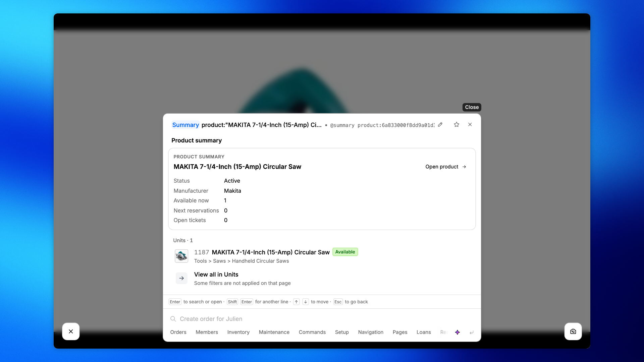This screenshot has width=644, height=362.
Task: Click the return arrow submit icon
Action: coord(472,332)
